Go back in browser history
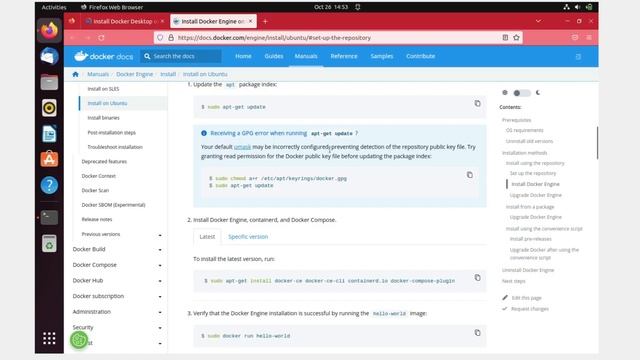The image size is (640, 360). [x=73, y=38]
